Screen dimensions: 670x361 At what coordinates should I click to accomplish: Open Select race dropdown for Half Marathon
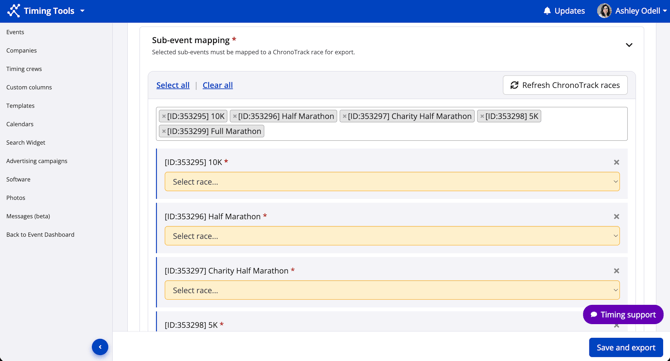pos(392,236)
